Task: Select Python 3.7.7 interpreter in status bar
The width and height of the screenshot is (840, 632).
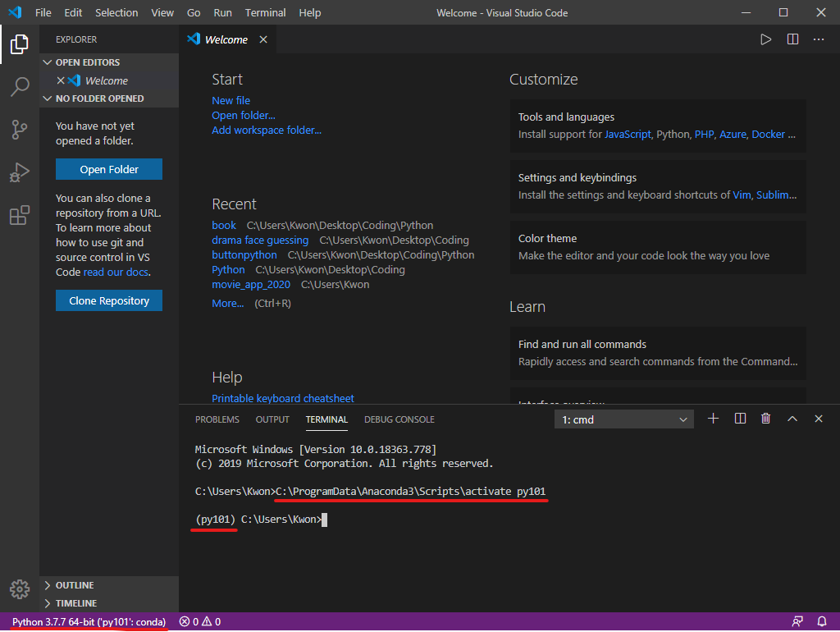Action: (89, 622)
